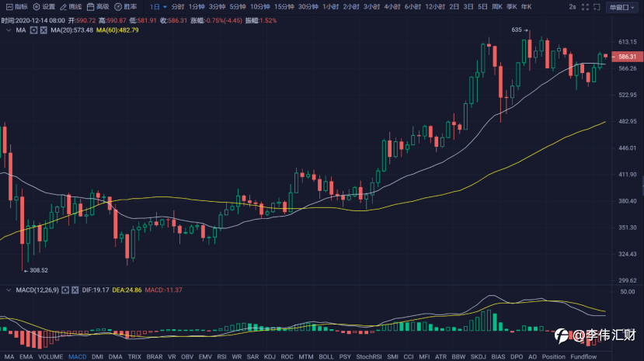
Task: Click the current price tag 586.31
Action: click(x=627, y=57)
